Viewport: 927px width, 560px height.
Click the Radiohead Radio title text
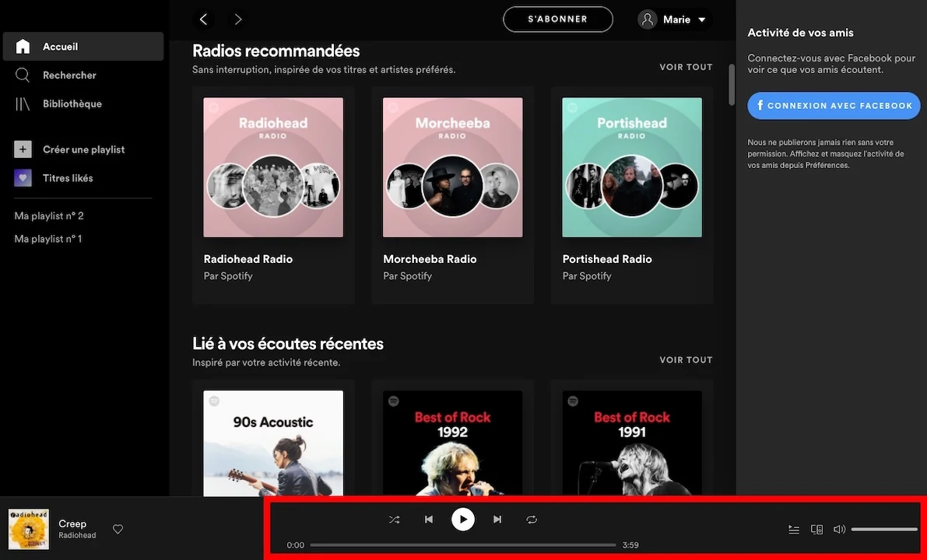(248, 259)
